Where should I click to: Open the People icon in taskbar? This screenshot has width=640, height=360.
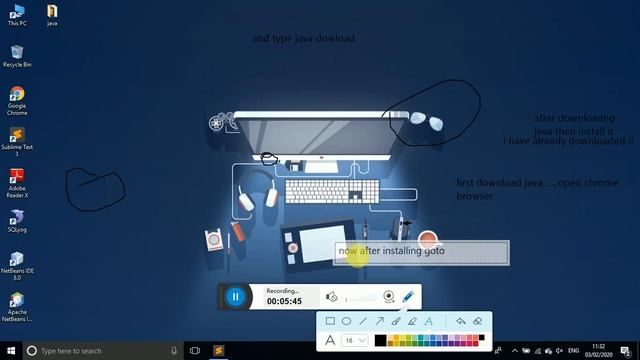(x=498, y=351)
